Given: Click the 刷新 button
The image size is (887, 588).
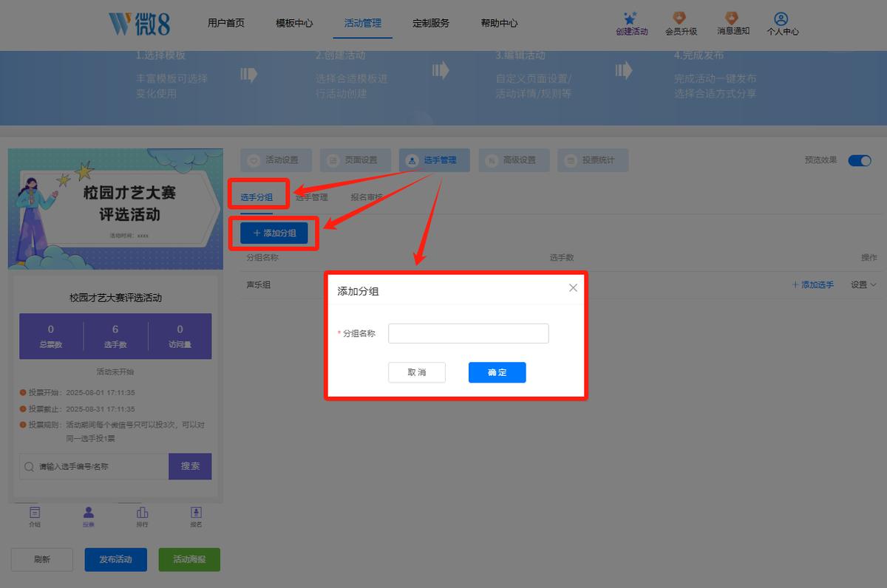Looking at the screenshot, I should (x=42, y=559).
